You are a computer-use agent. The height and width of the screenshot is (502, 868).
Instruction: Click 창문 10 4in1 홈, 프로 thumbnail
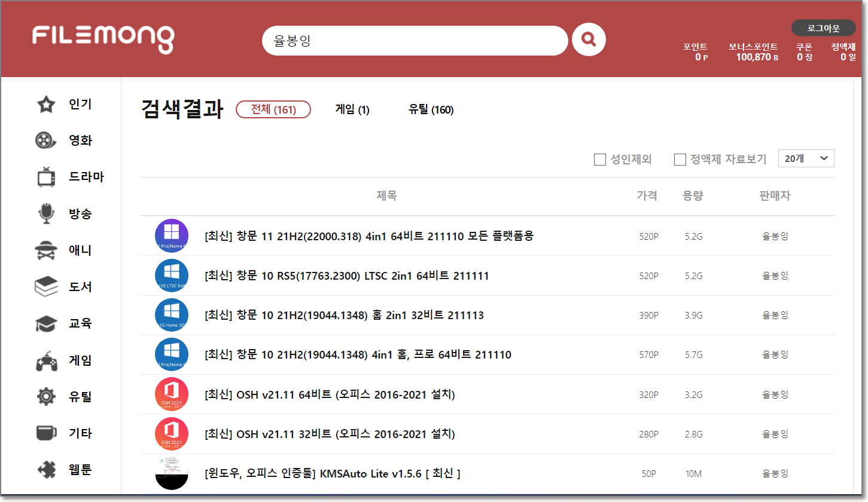pos(172,354)
